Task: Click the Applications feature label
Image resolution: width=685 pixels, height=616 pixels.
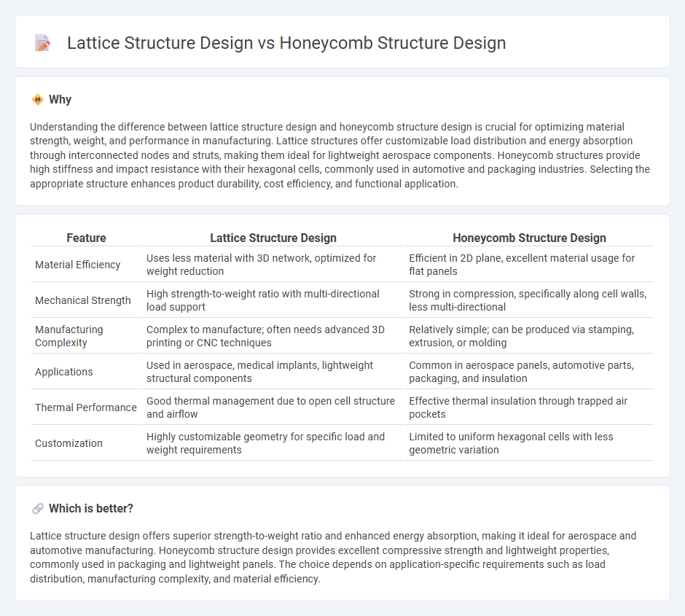Action: (64, 372)
